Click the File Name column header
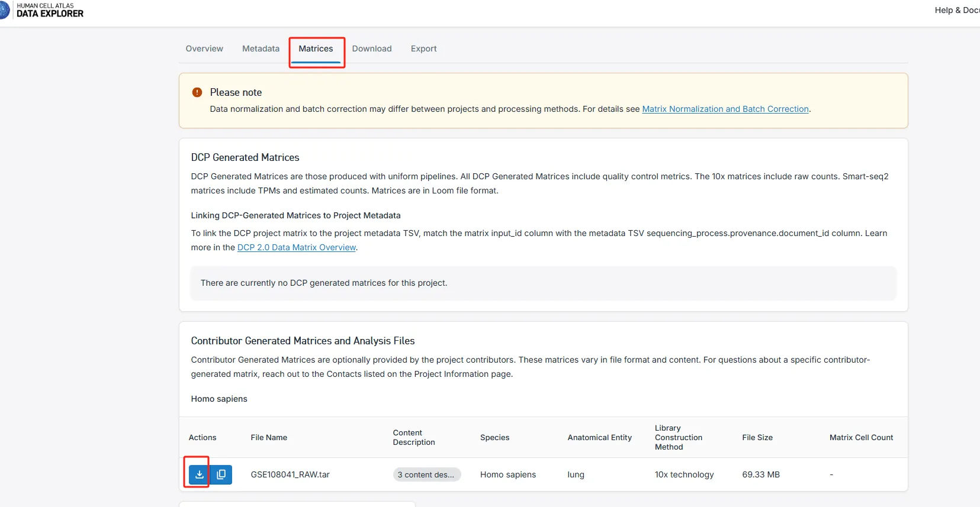 [269, 438]
